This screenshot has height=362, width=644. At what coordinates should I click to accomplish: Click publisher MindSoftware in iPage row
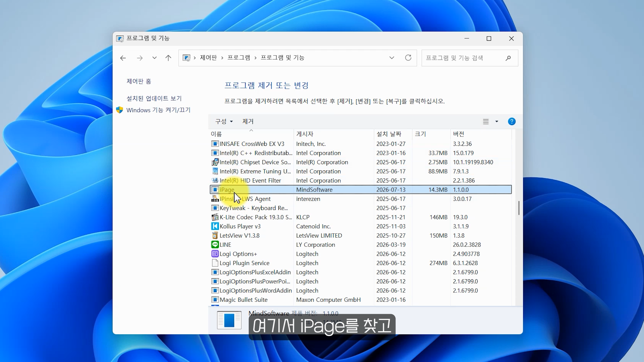[314, 190]
